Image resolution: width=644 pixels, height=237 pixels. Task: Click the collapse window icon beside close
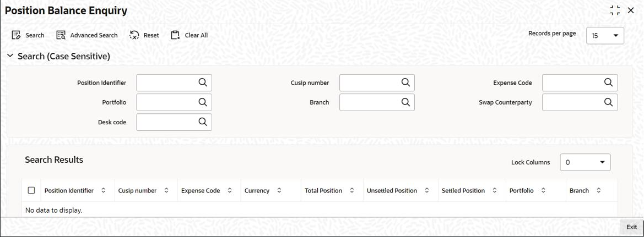coord(615,10)
